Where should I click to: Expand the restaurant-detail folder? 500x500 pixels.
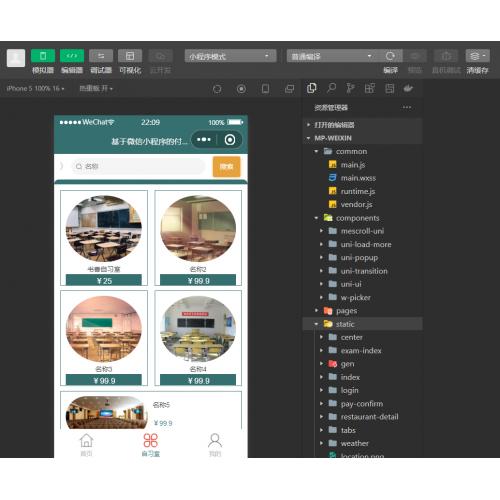[x=363, y=417]
